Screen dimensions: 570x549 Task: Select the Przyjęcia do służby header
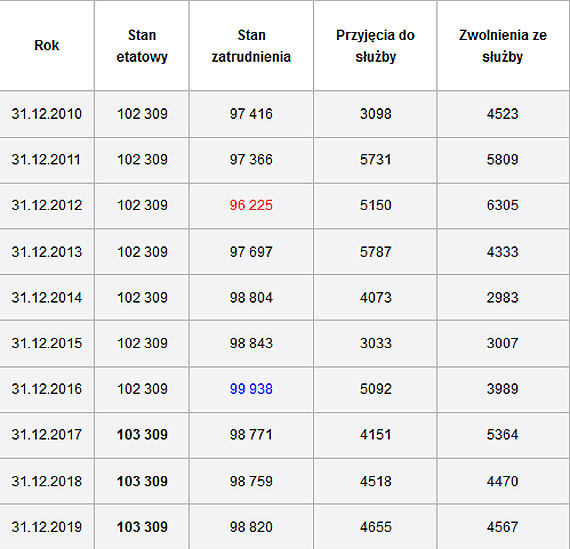tap(375, 46)
